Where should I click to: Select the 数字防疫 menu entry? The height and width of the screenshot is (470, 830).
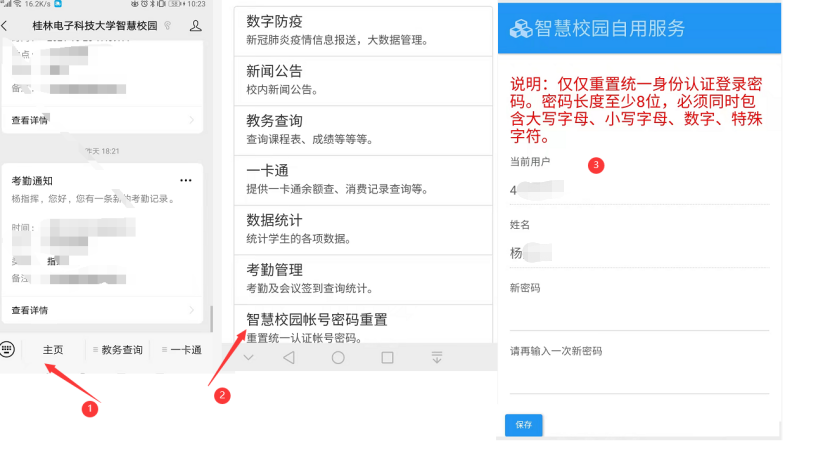click(363, 31)
